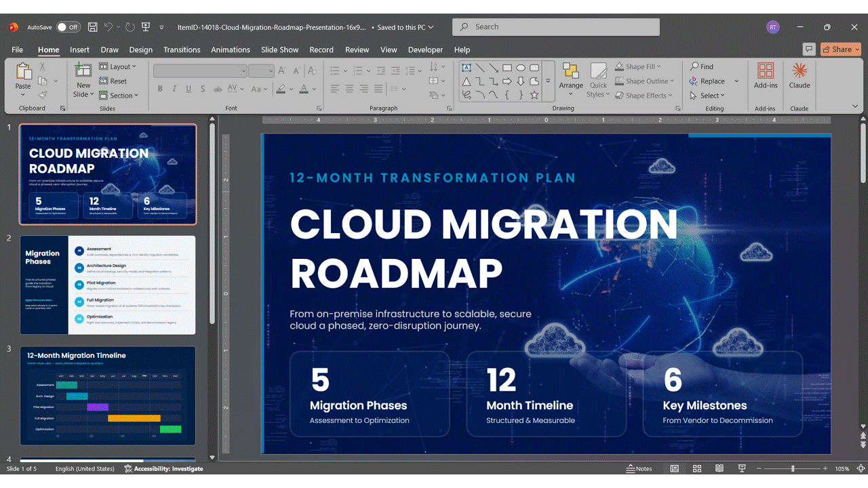The height and width of the screenshot is (488, 868).
Task: Click the Undo arrow icon
Action: pos(108,27)
